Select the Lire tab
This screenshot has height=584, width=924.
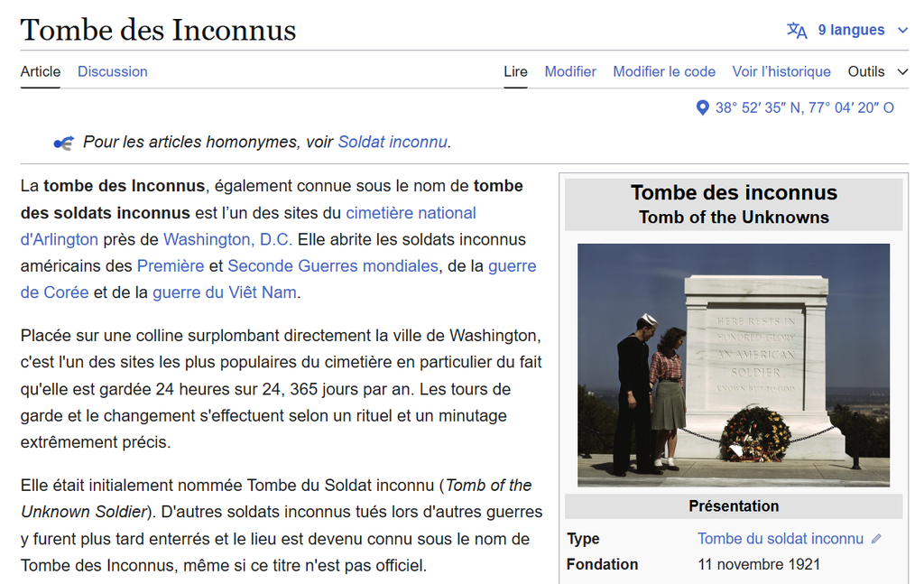coord(515,71)
